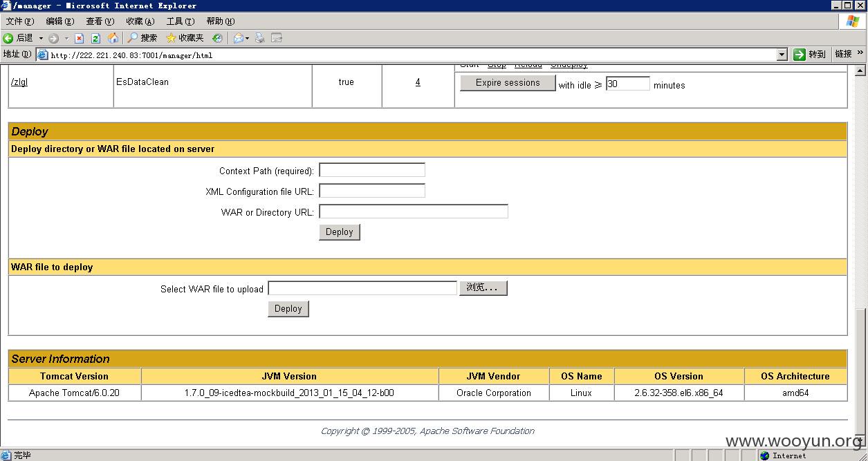Click the Windows flag logo

[x=853, y=21]
